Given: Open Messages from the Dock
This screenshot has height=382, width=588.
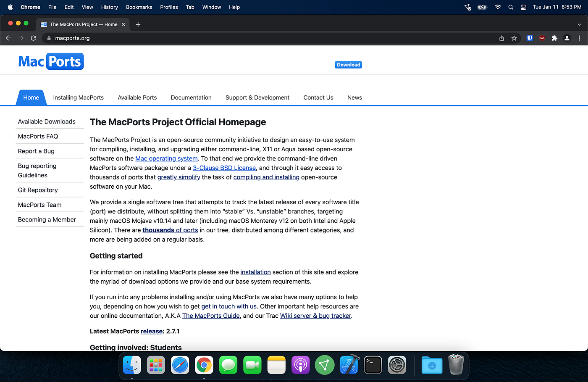Looking at the screenshot, I should 228,365.
